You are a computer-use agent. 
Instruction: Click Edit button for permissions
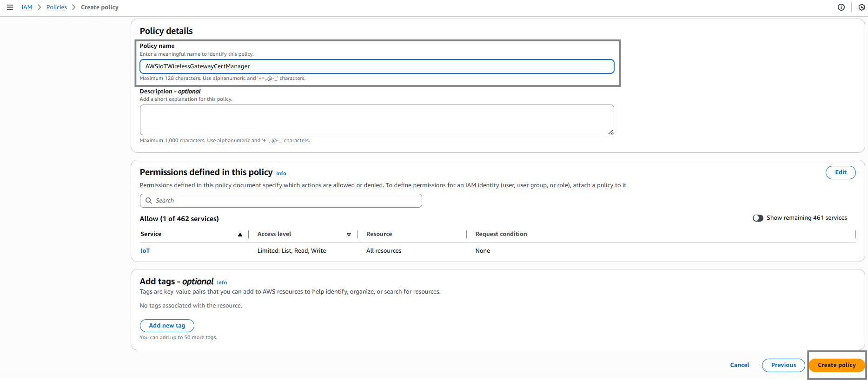(841, 172)
